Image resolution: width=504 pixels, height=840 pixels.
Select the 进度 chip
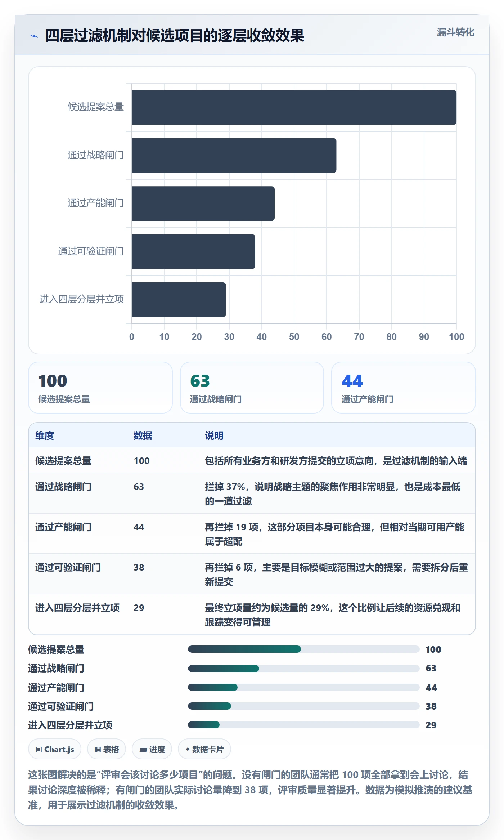[152, 749]
